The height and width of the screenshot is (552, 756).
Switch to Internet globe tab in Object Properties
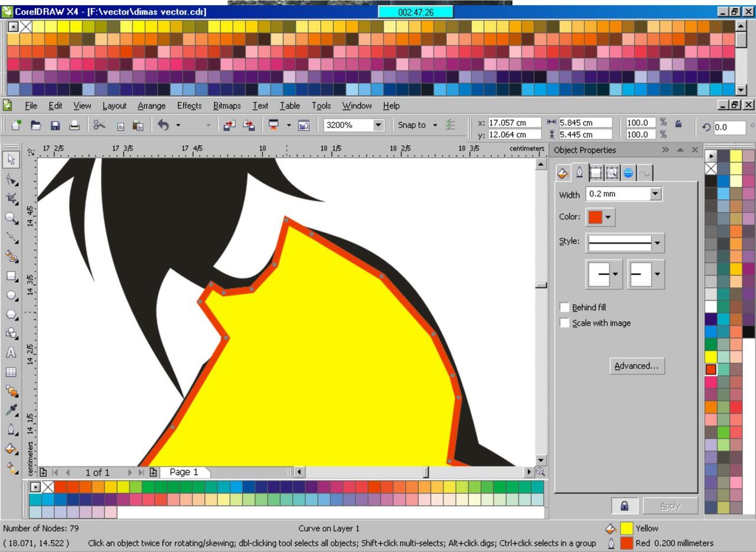628,172
